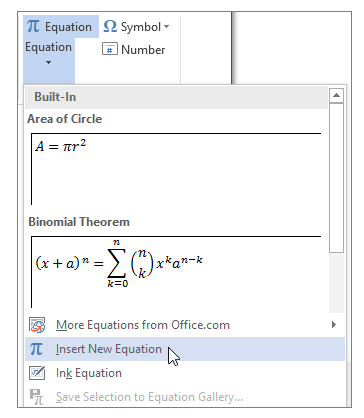Click the Number icon with hash sign
Viewport: 364px width, 418px height.
(110, 49)
